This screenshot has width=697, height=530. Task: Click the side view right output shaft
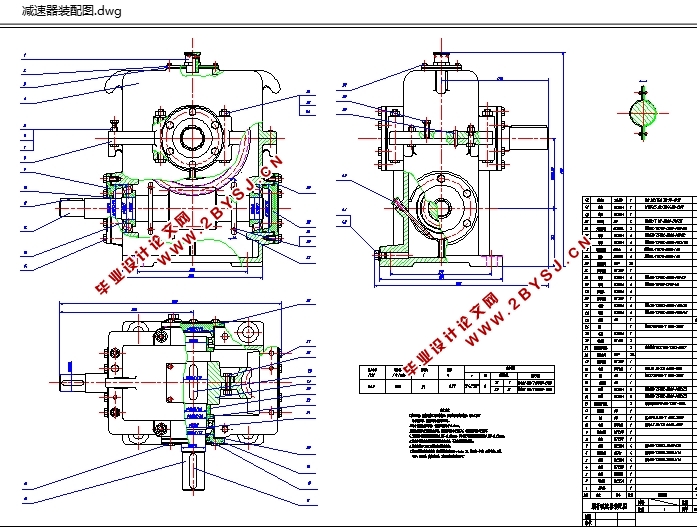(x=528, y=139)
